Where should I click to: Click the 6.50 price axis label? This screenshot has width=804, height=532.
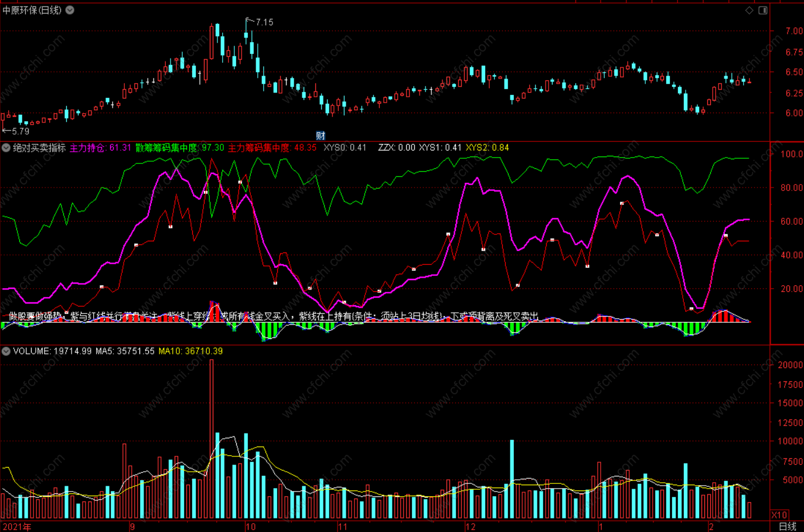tap(794, 72)
